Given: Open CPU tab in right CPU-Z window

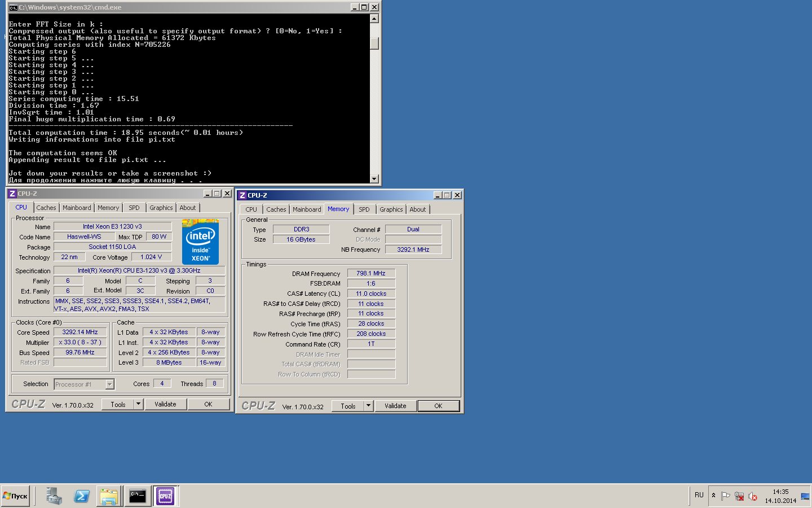Looking at the screenshot, I should click(251, 209).
